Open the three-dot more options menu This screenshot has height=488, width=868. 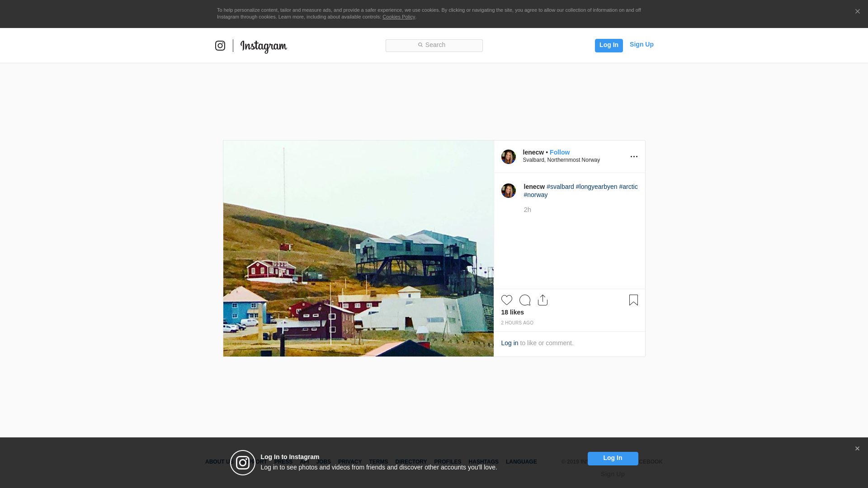[x=634, y=157]
